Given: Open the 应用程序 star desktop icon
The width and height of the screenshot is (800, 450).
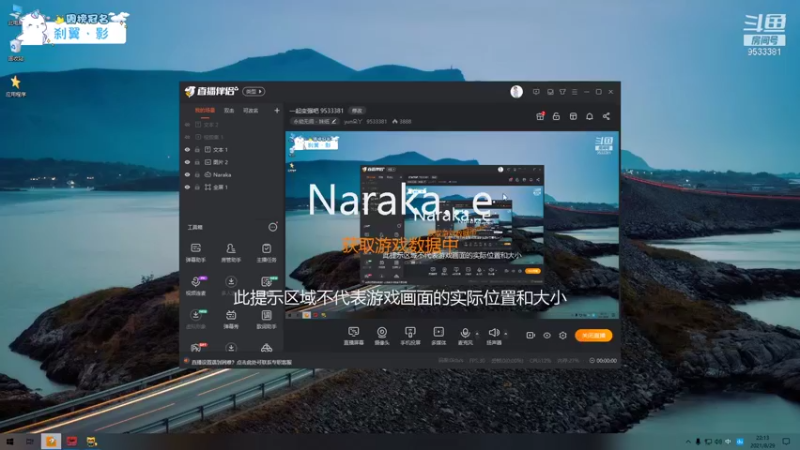Looking at the screenshot, I should 15,86.
